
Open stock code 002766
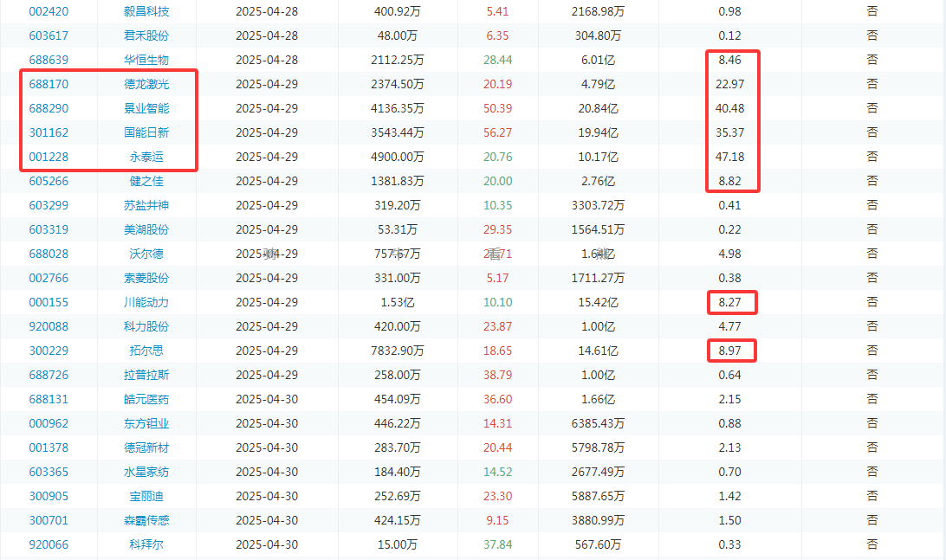point(49,278)
